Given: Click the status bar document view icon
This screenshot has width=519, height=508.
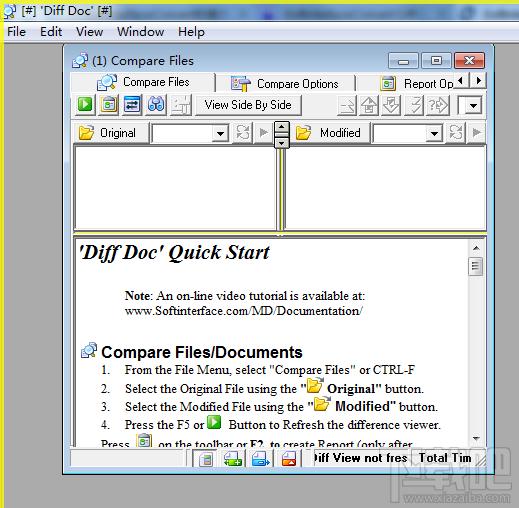Looking at the screenshot, I should coord(206,459).
